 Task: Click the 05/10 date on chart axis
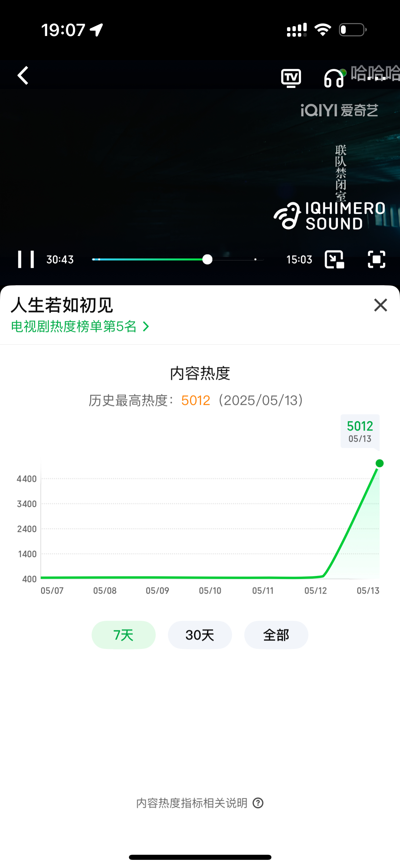pos(210,591)
